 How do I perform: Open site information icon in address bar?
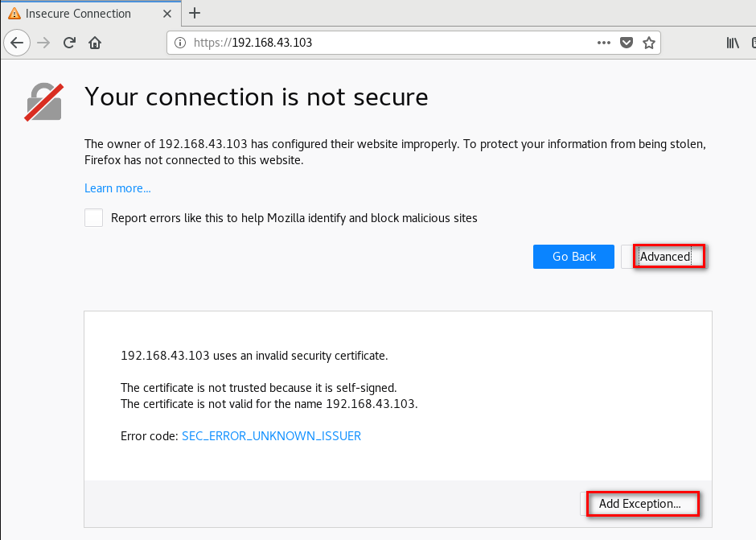coord(180,43)
